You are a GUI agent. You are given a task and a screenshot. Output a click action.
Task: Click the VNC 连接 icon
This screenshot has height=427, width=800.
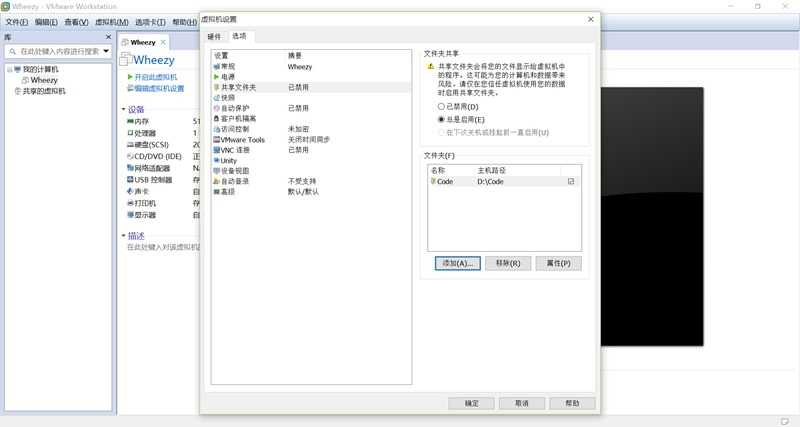pos(217,150)
